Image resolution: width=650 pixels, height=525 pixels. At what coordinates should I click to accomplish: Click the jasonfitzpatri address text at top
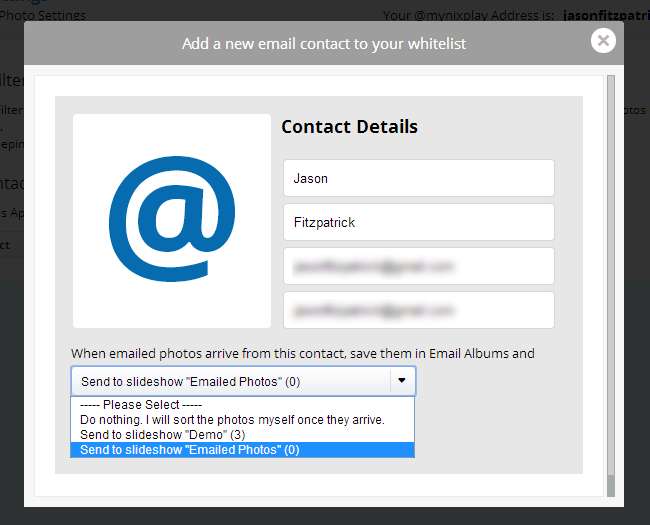(606, 15)
